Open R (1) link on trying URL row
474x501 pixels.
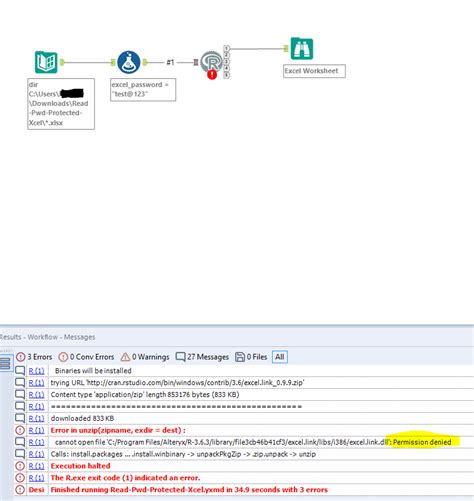coord(36,383)
